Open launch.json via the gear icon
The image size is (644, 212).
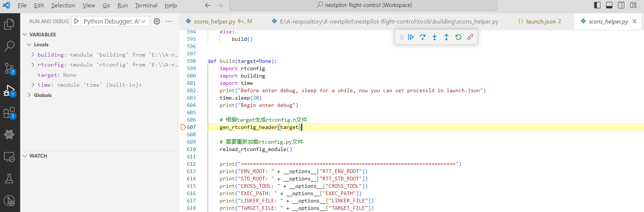pyautogui.click(x=157, y=21)
